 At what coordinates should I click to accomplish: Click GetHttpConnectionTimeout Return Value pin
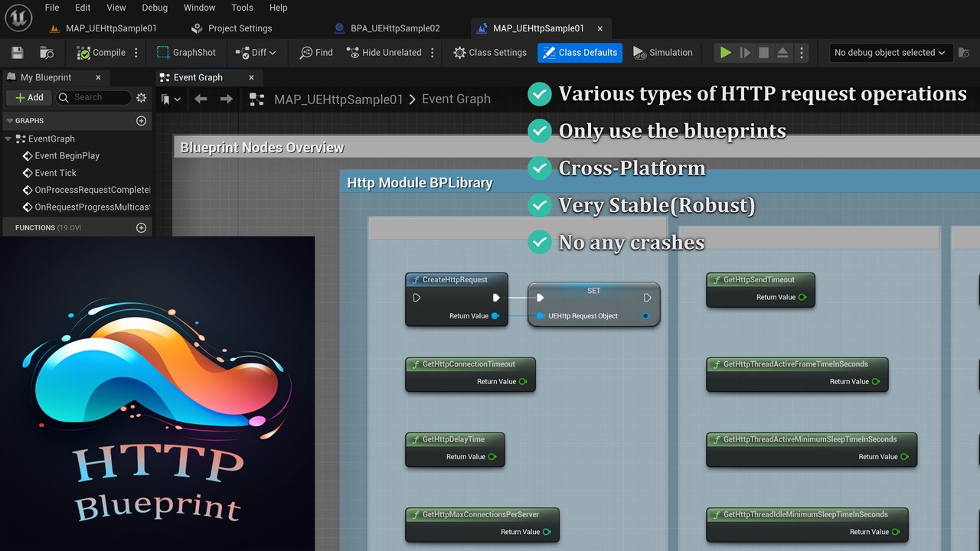(x=523, y=382)
